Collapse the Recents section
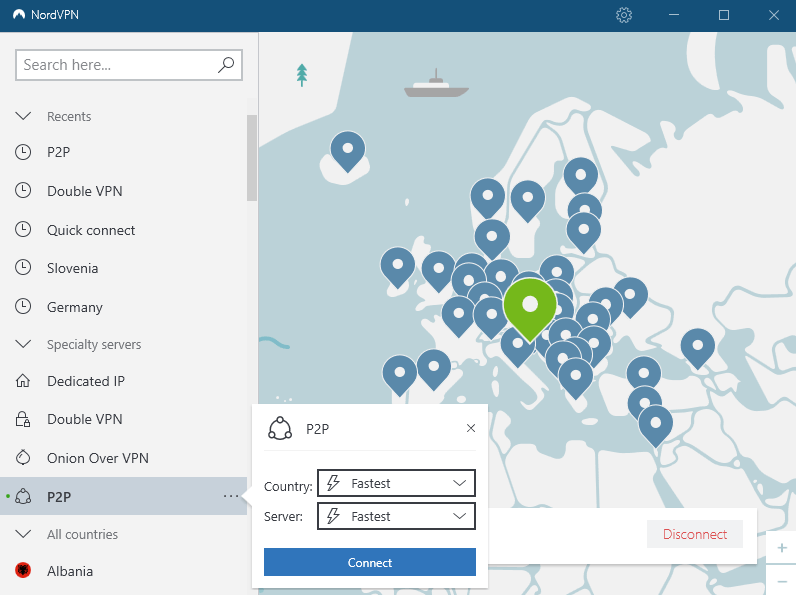The height and width of the screenshot is (595, 796). [x=23, y=116]
